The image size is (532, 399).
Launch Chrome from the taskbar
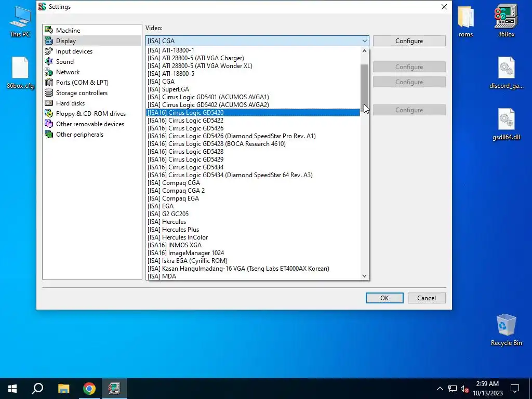point(89,389)
